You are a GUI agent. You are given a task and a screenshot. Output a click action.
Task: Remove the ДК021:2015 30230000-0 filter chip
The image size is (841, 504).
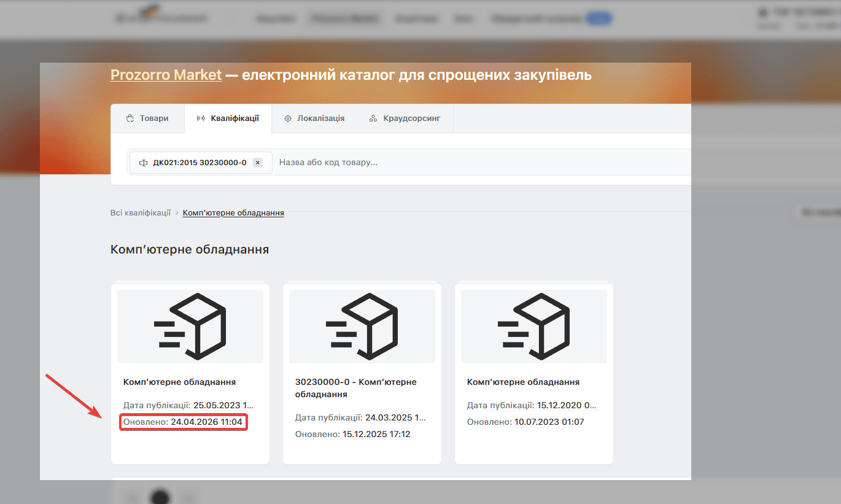(258, 163)
